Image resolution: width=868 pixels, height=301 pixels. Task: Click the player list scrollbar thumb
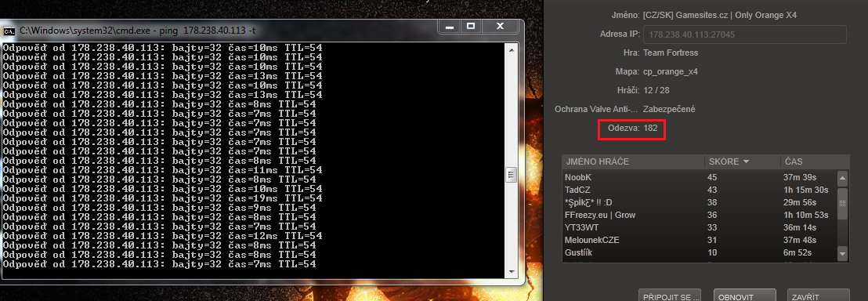click(x=842, y=203)
